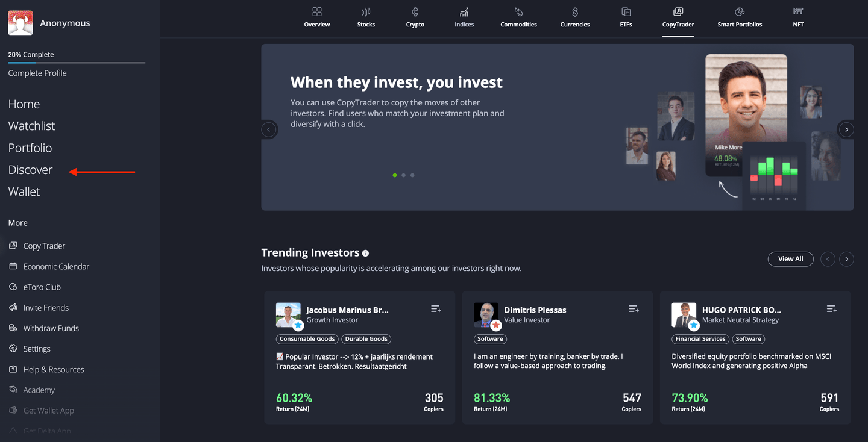Select the Commodities icon in top navigation
868x442 pixels.
pos(518,12)
